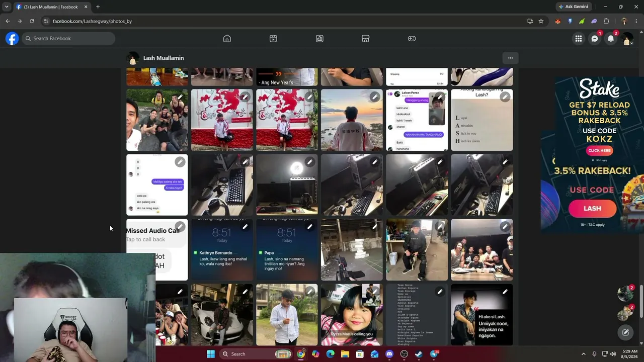Open Steam from the taskbar
The height and width of the screenshot is (362, 644).
tap(419, 354)
